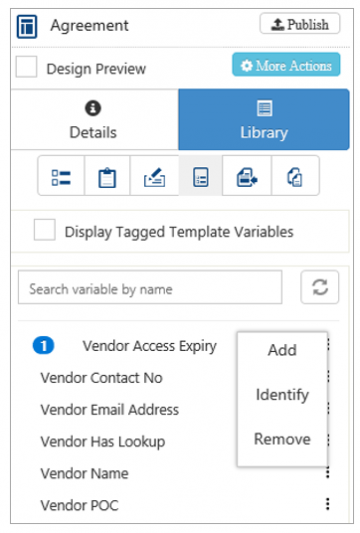This screenshot has height=533, width=360.
Task: Focus the Search variable by name field
Action: [x=150, y=287]
